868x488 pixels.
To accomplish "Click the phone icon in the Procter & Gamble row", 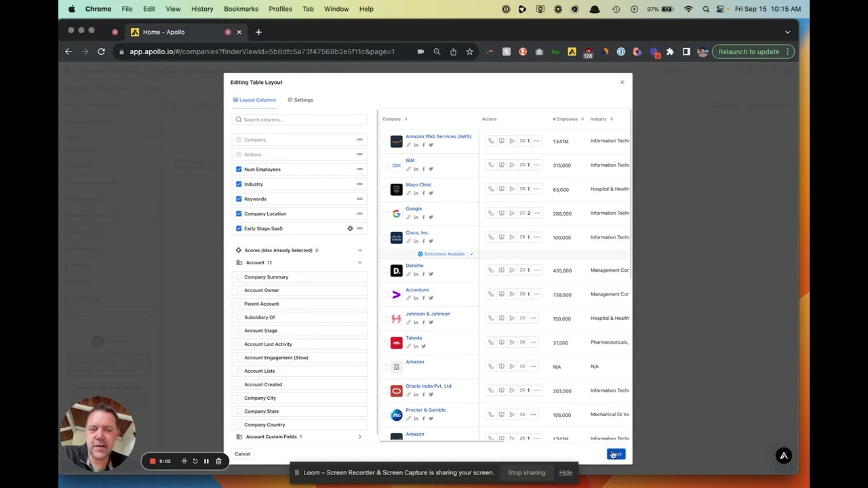I will coord(491,414).
